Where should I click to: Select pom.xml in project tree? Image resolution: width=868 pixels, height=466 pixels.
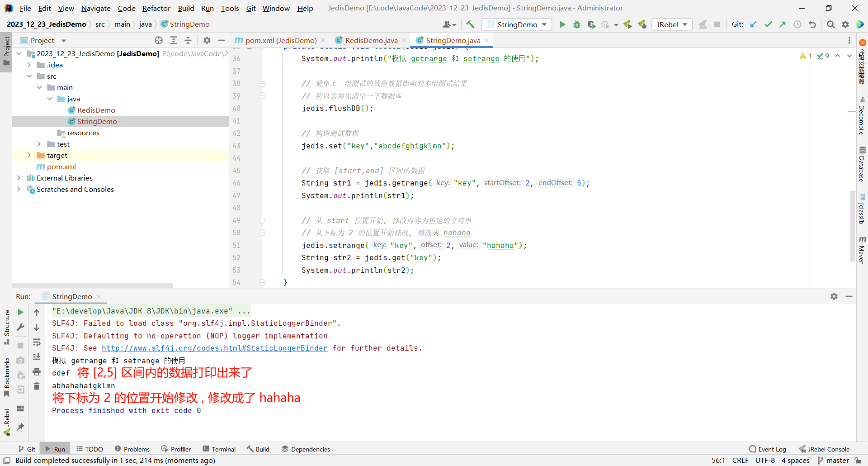point(61,166)
